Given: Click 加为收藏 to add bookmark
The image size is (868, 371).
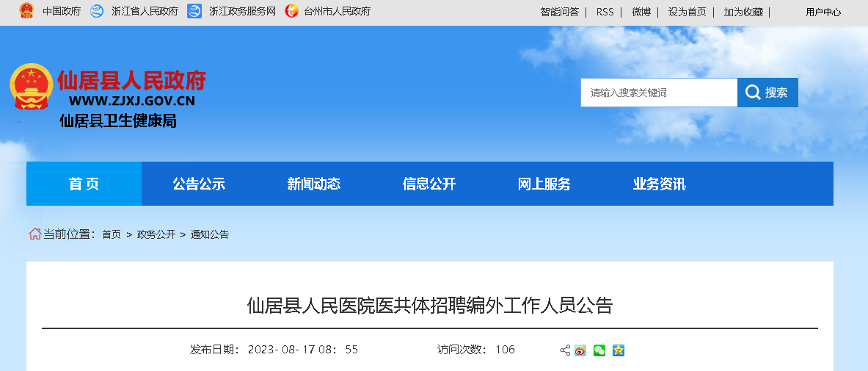Looking at the screenshot, I should pyautogui.click(x=743, y=12).
